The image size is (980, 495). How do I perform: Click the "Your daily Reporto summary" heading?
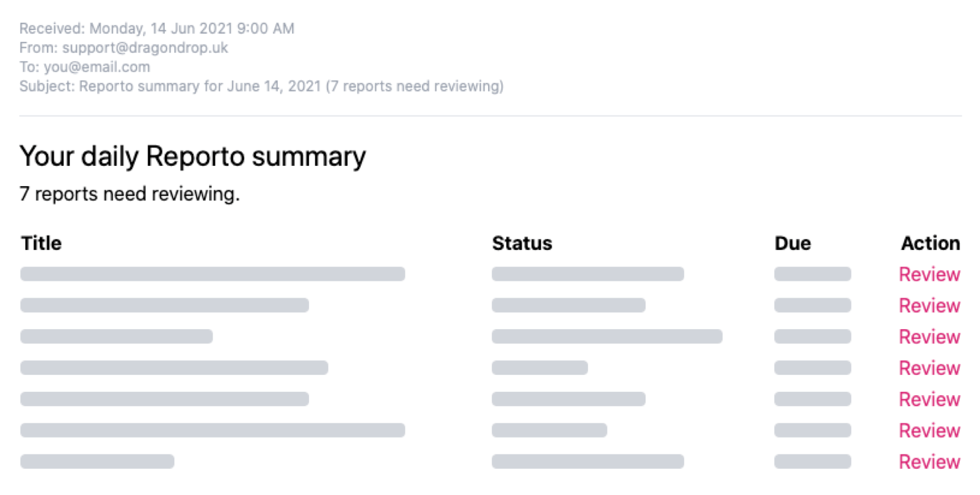(x=193, y=157)
